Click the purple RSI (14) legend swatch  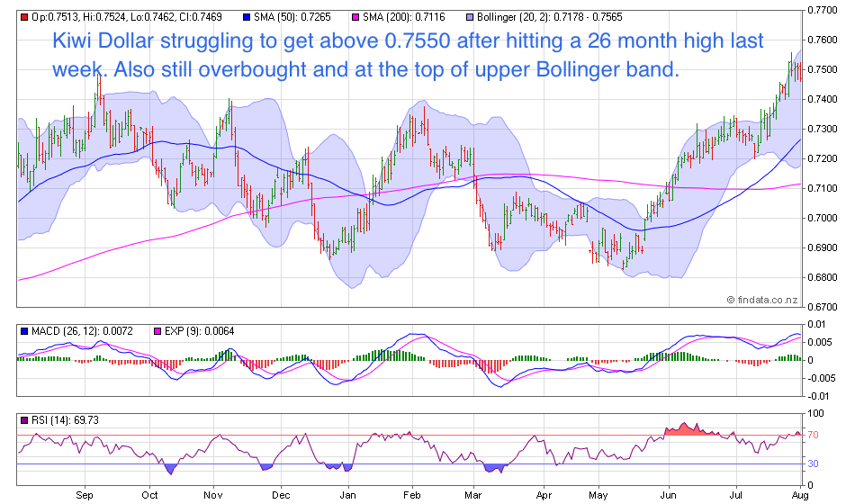(x=23, y=420)
